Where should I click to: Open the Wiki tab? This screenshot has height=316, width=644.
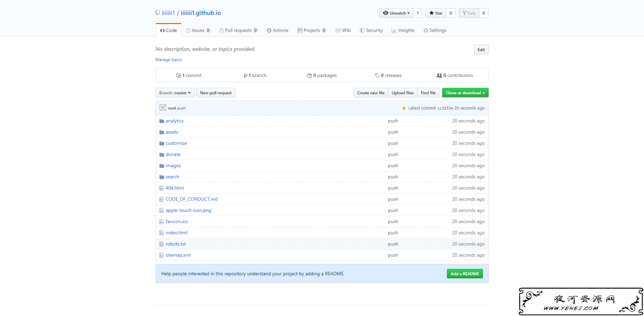(x=344, y=30)
